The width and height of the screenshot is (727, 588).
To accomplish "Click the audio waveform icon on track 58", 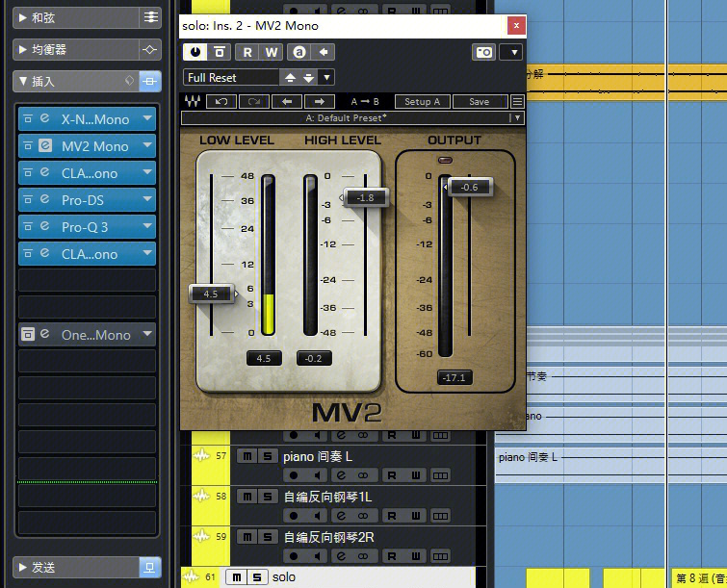I will click(x=201, y=497).
